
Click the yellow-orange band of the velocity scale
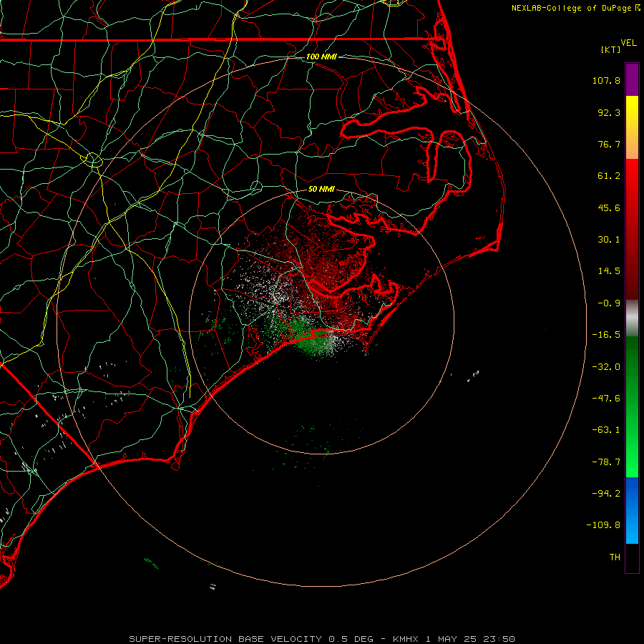tap(632, 127)
